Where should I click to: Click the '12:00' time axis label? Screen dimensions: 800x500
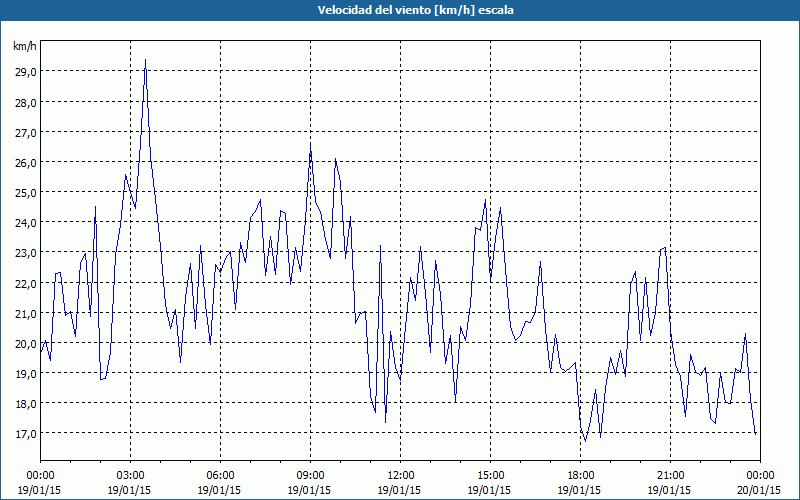click(401, 476)
